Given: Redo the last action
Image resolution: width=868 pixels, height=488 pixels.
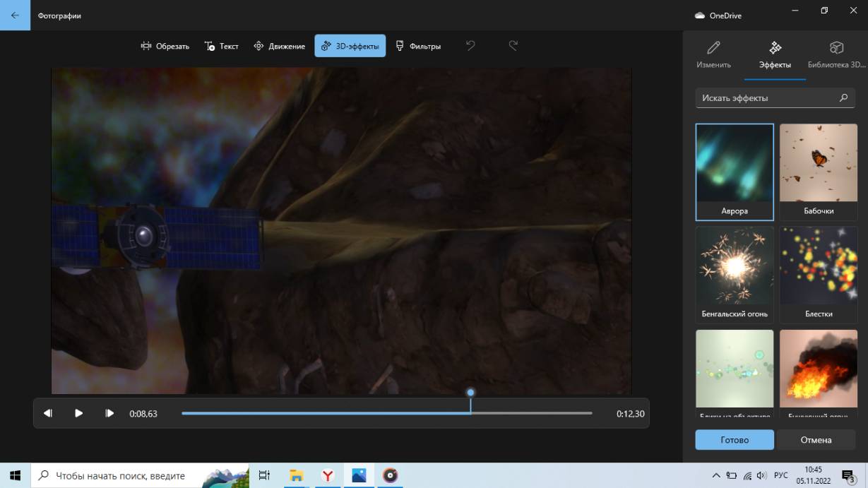Looking at the screenshot, I should click(513, 46).
